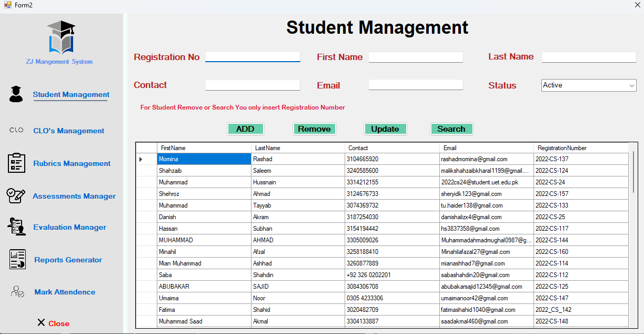
Task: Click the graduate icon beside Student Management
Action: [x=16, y=94]
